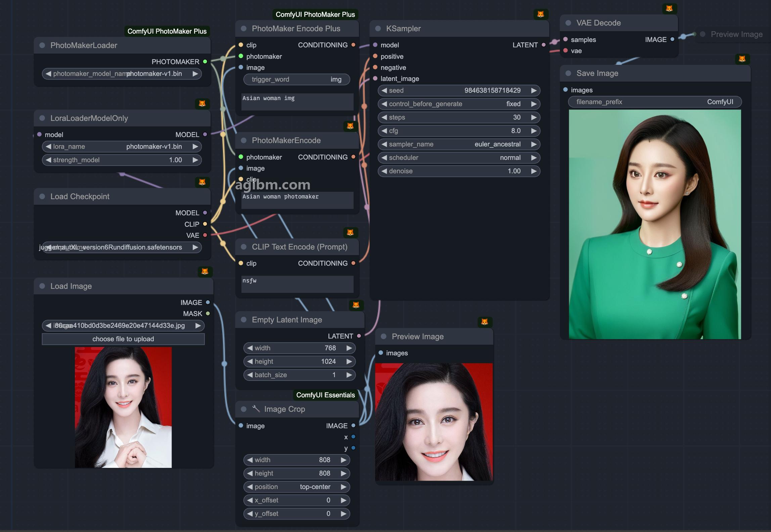
Task: Collapse the VAE Decode node
Action: (568, 23)
